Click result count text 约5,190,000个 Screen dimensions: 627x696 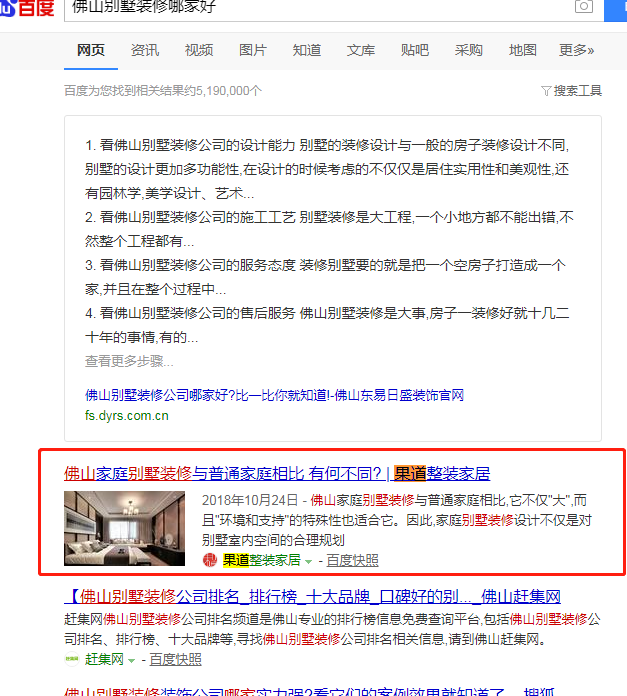(x=224, y=91)
